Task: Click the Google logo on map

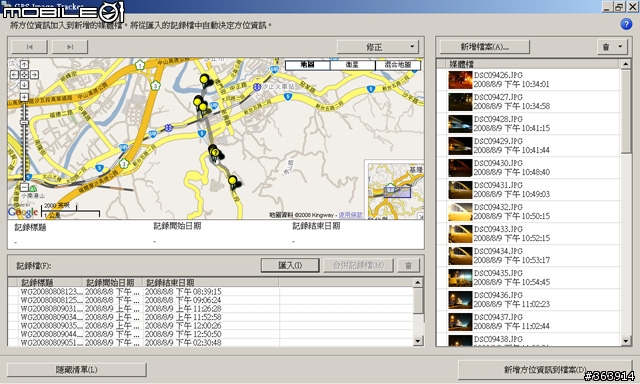Action: [22, 212]
